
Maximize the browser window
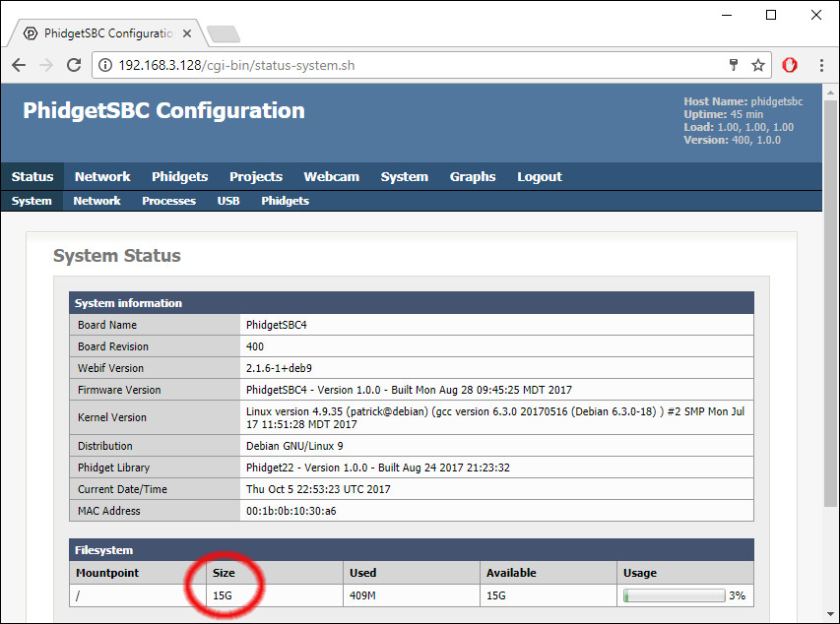tap(771, 15)
